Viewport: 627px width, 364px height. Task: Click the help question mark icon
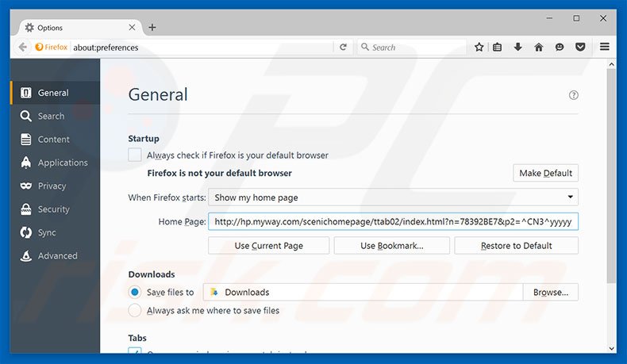point(573,95)
